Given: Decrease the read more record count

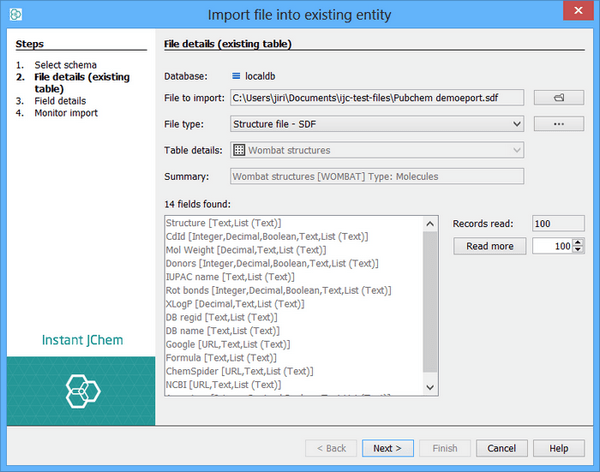Looking at the screenshot, I should pyautogui.click(x=577, y=250).
